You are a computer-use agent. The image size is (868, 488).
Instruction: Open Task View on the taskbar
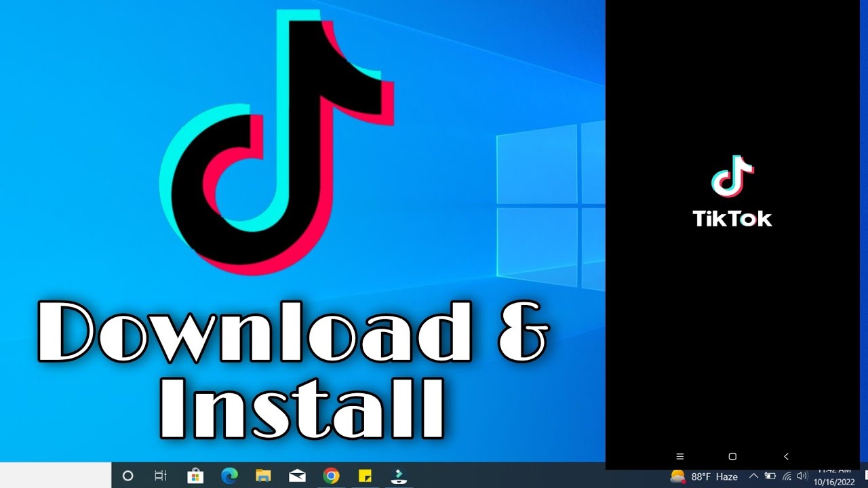[161, 476]
